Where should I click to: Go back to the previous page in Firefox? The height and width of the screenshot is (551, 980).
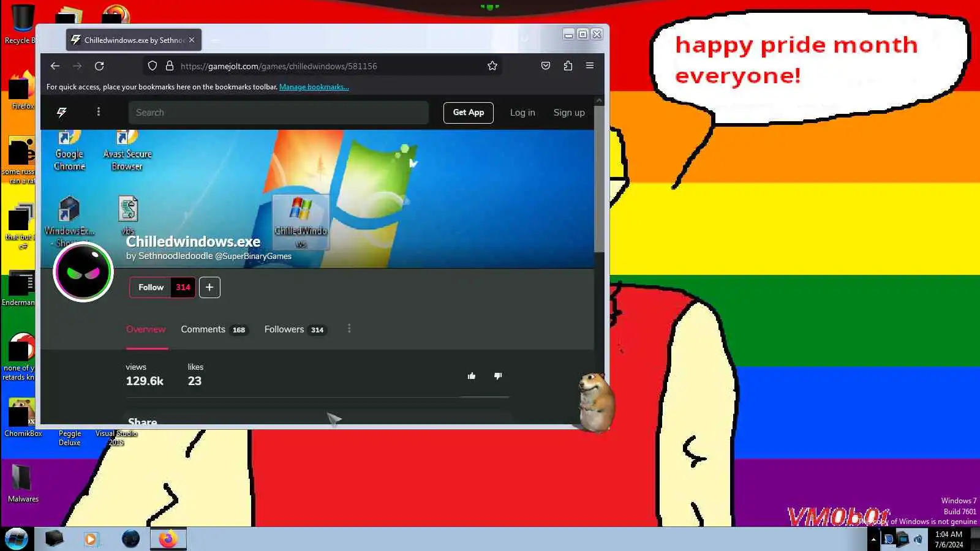[x=55, y=66]
